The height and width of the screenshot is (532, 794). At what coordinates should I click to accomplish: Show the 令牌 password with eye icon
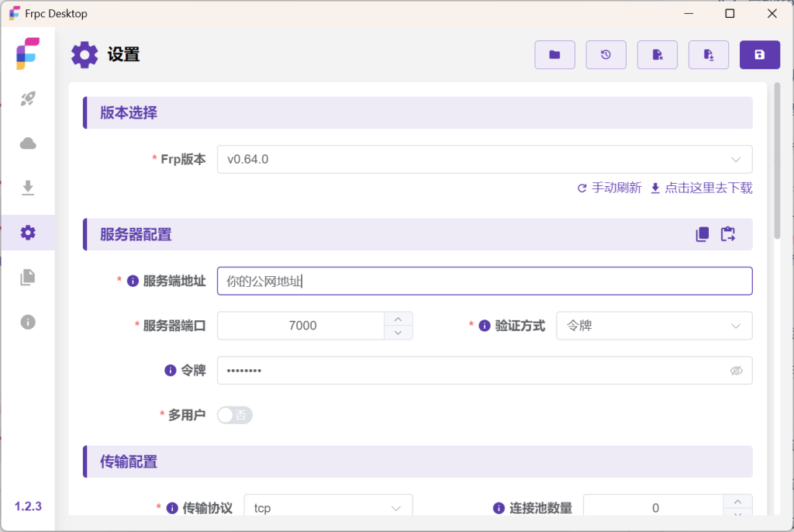(x=736, y=371)
